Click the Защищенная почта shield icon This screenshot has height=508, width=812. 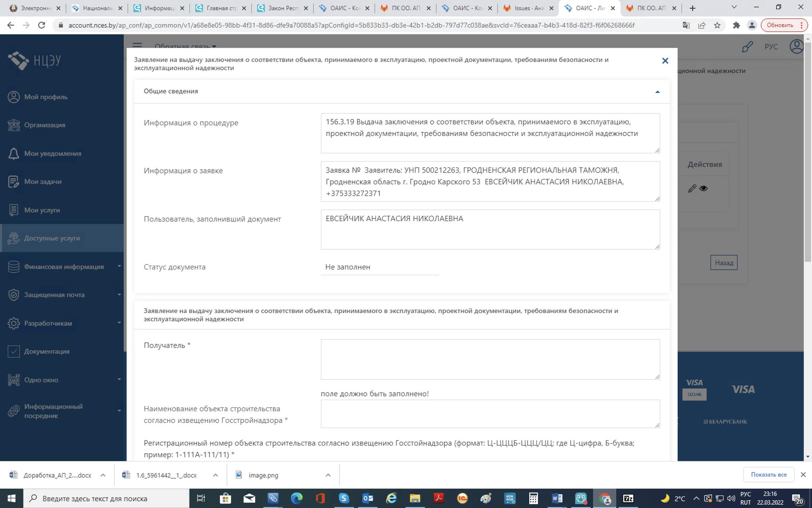pyautogui.click(x=14, y=295)
